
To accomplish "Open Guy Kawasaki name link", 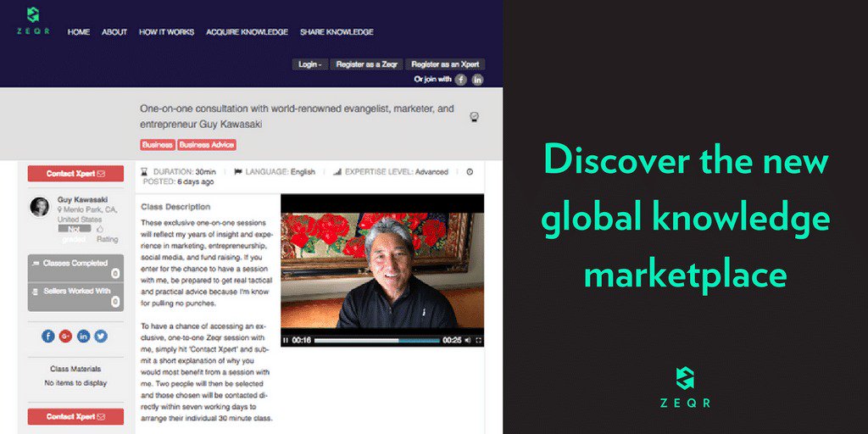I will (x=82, y=200).
